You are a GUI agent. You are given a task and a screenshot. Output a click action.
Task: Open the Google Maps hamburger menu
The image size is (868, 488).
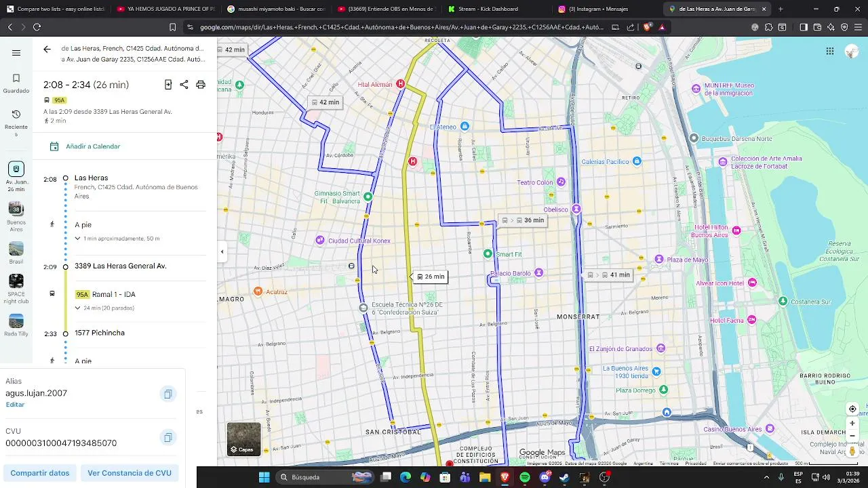(16, 53)
